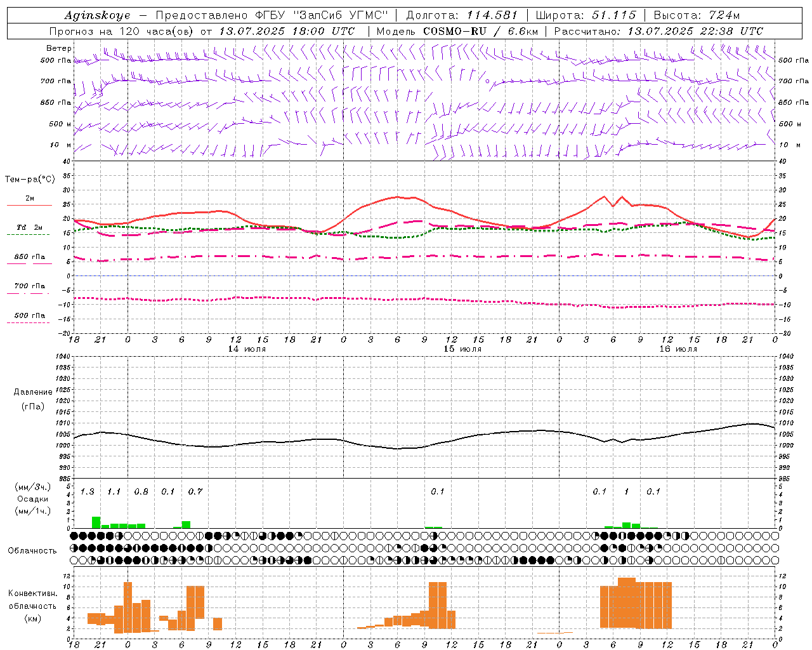Click the Долгота: 114.581 longitude value
This screenshot has width=812, height=650.
pos(461,15)
